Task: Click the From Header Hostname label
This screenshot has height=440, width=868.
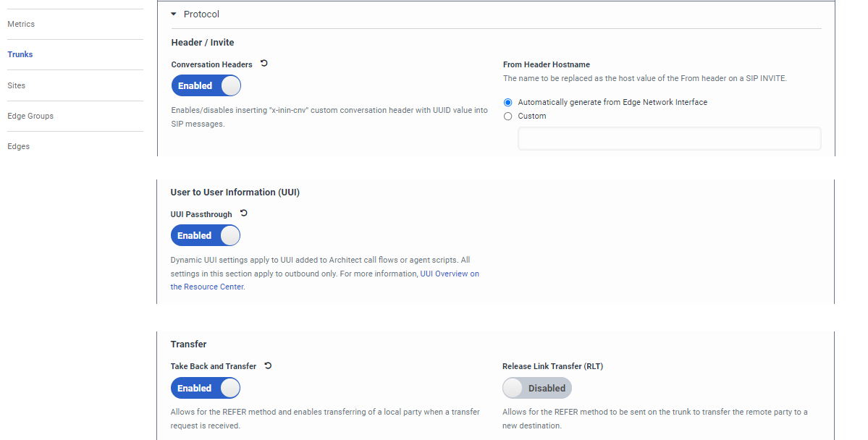Action: click(547, 64)
